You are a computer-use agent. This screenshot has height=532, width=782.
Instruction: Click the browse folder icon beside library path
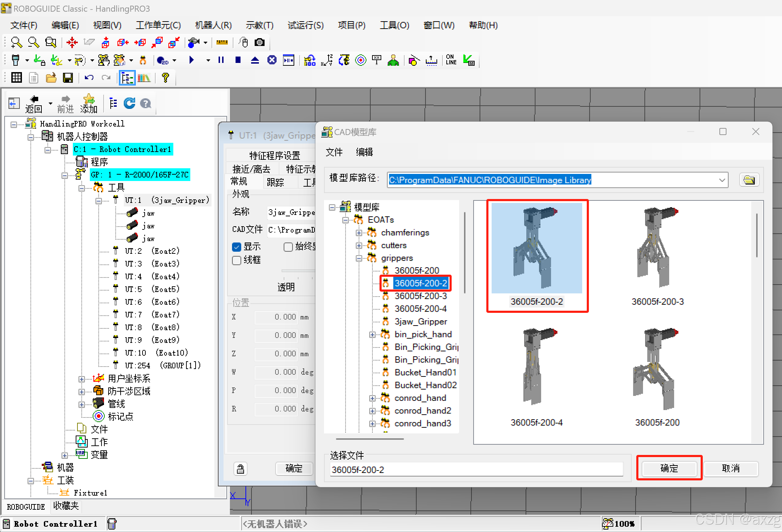point(749,180)
